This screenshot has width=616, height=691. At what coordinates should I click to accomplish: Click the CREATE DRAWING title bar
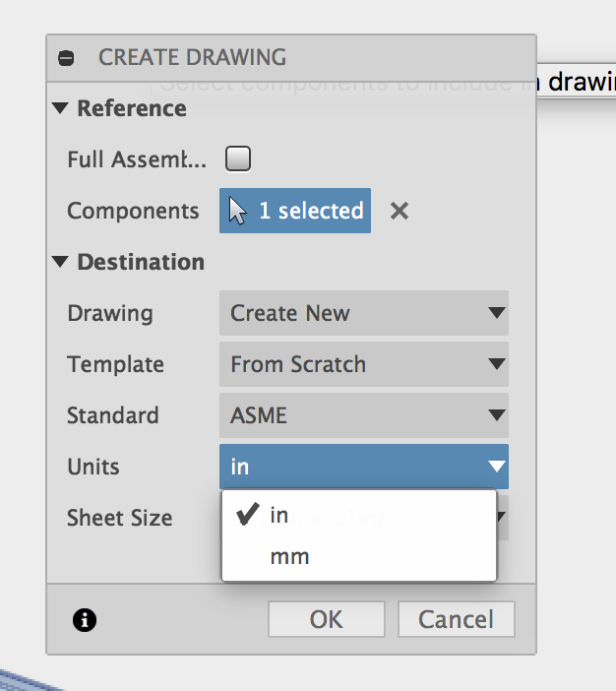295,57
